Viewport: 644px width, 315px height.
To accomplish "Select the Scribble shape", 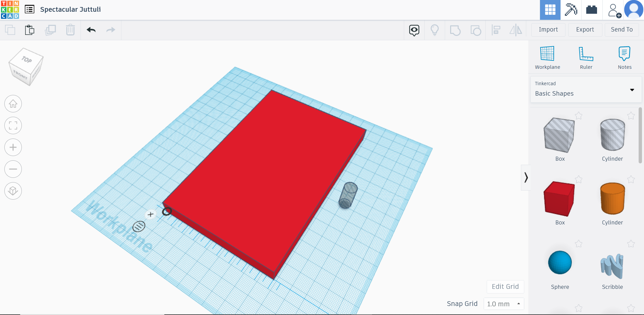I will pyautogui.click(x=612, y=266).
